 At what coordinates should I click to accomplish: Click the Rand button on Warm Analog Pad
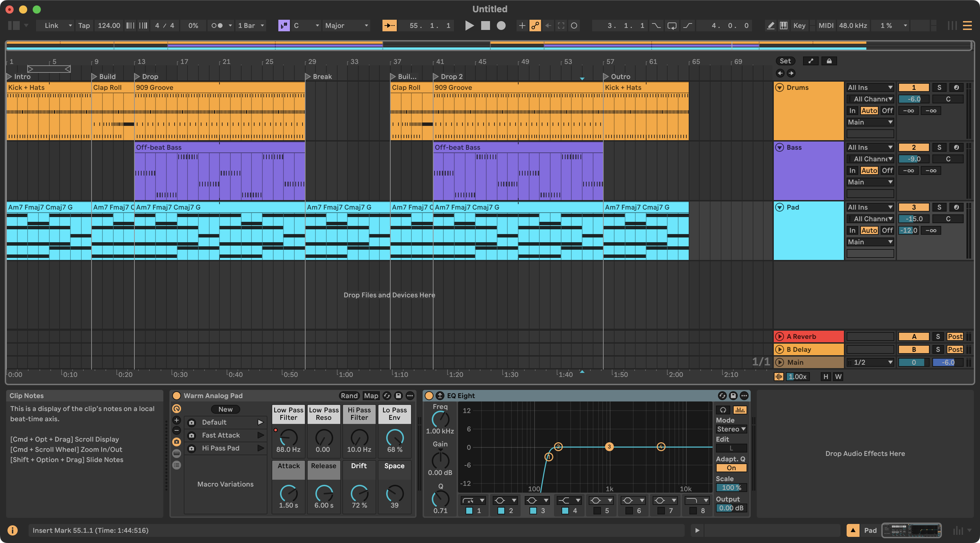coord(349,395)
